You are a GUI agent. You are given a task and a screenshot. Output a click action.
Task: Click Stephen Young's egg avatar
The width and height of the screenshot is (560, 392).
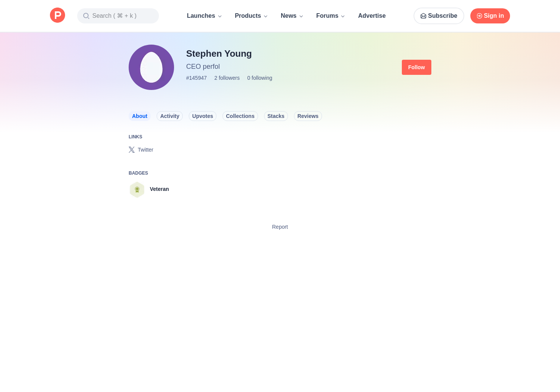tap(151, 67)
